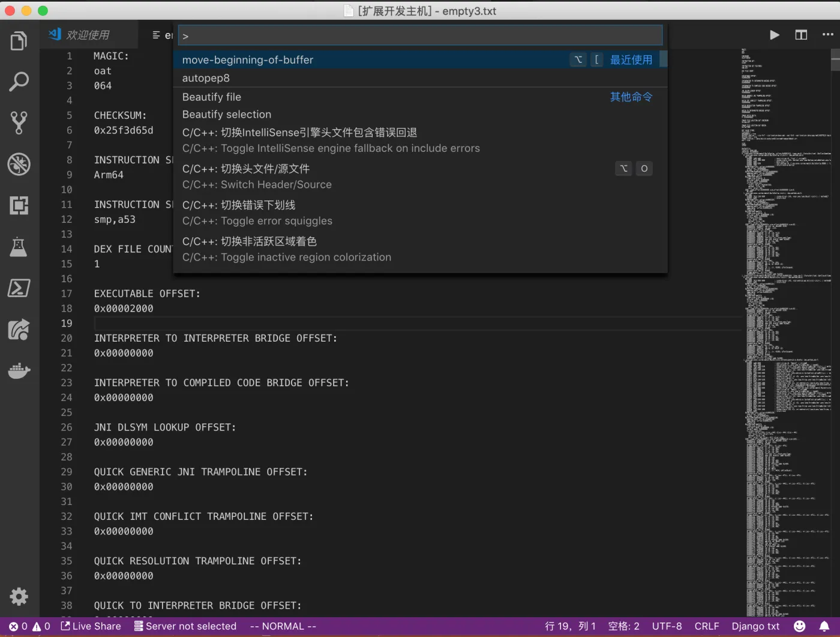The height and width of the screenshot is (637, 840).
Task: Open the Docker whale view icon
Action: (19, 370)
